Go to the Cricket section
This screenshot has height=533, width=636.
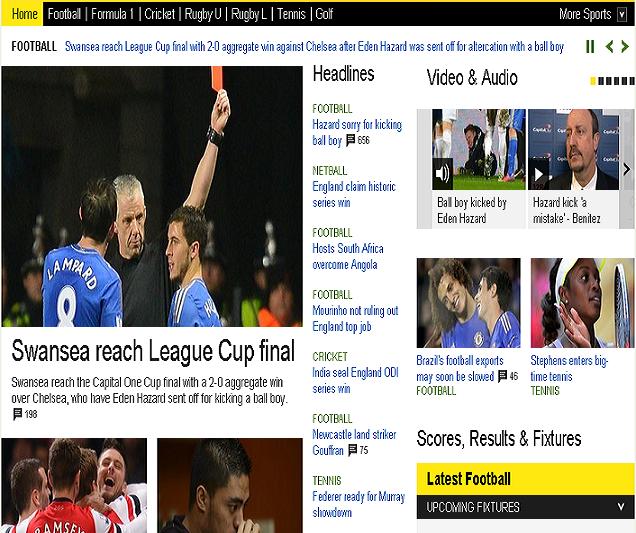[x=159, y=14]
